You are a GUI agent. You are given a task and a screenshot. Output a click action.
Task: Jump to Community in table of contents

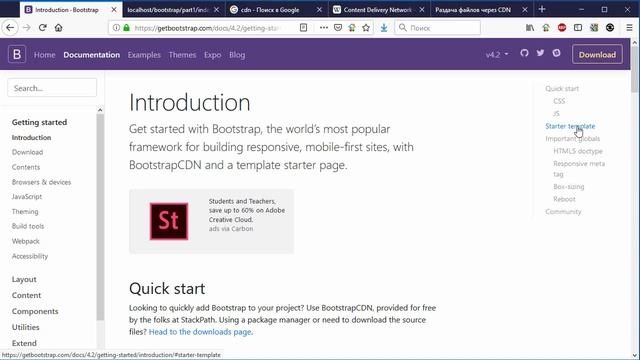click(x=563, y=211)
